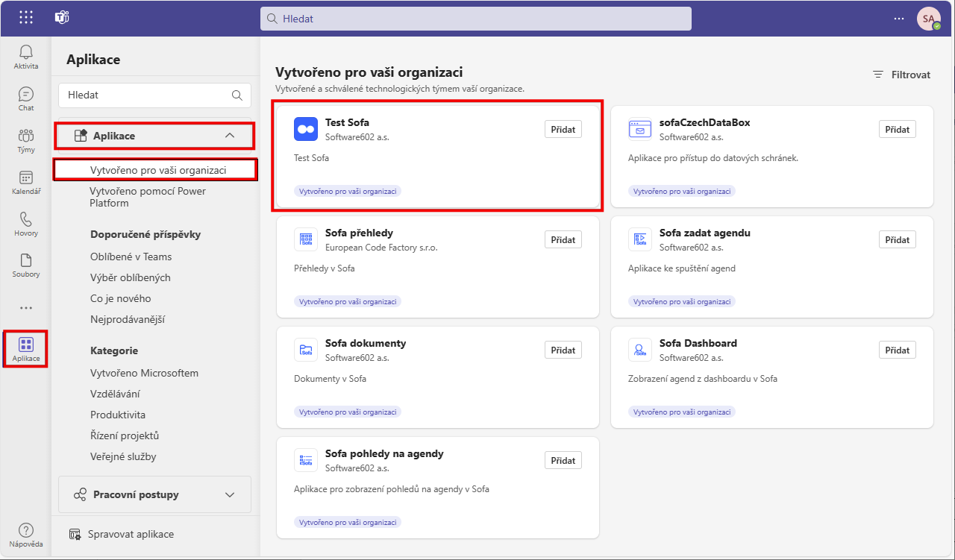Image resolution: width=955 pixels, height=560 pixels.
Task: Add Sofa pohledy na agendy app
Action: pos(563,460)
